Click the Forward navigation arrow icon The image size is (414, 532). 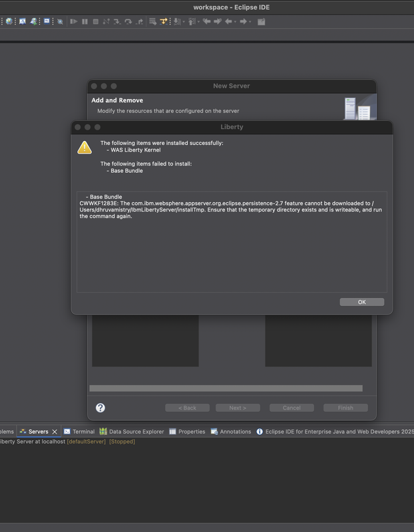click(x=243, y=22)
